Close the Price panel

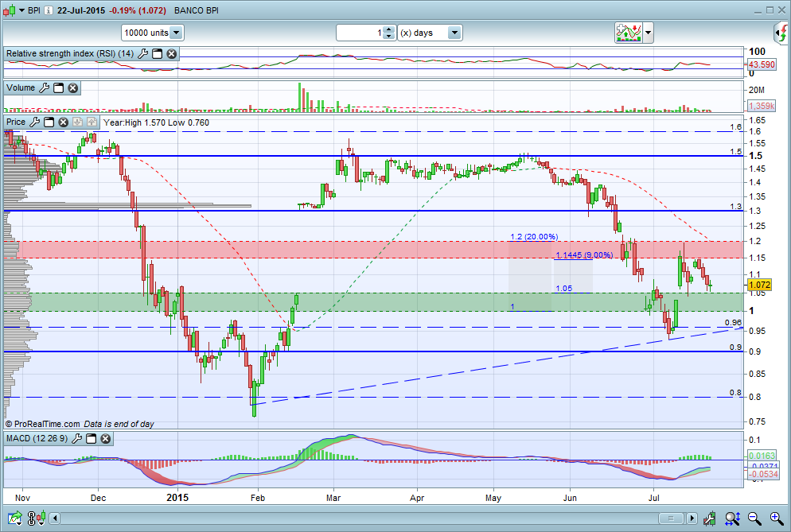(63, 122)
